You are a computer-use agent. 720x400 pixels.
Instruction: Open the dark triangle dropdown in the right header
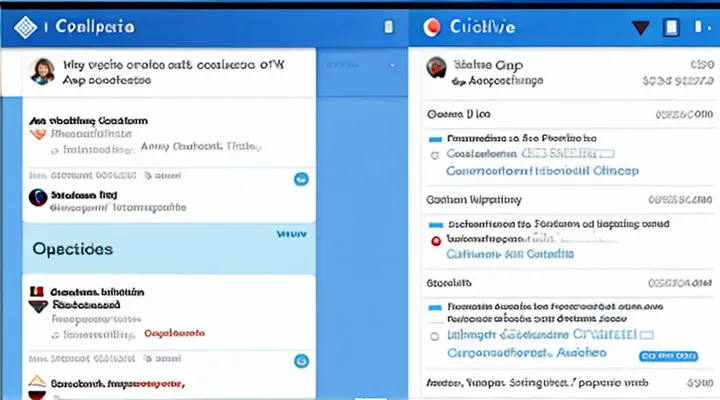640,28
